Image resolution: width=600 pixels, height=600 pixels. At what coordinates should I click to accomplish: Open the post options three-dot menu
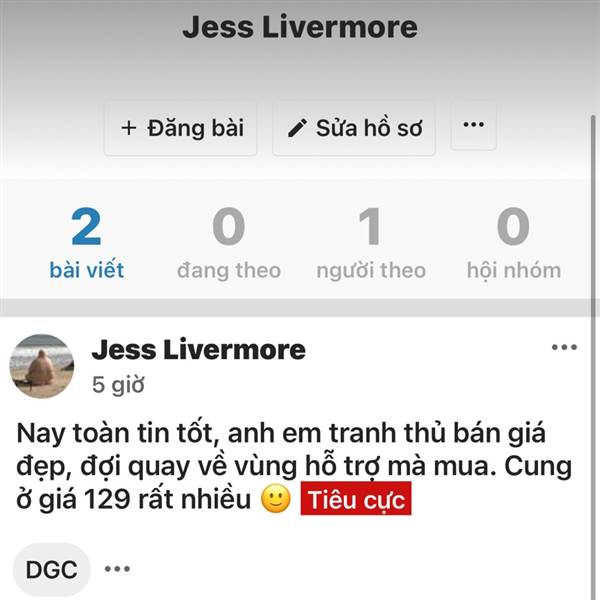(564, 347)
